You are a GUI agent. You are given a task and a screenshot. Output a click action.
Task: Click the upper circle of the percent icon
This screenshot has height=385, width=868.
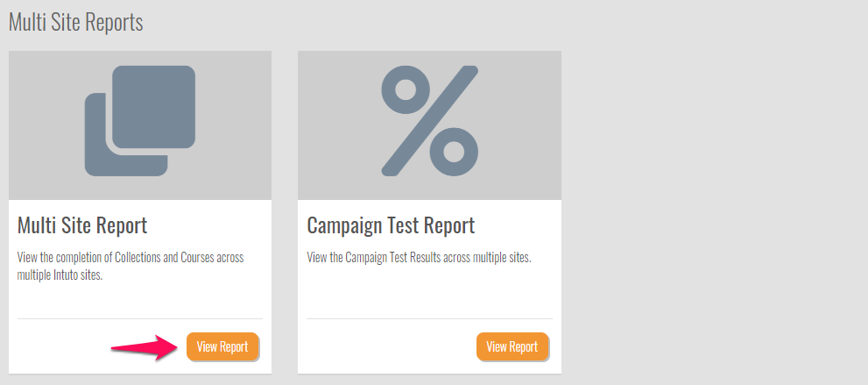(x=404, y=90)
